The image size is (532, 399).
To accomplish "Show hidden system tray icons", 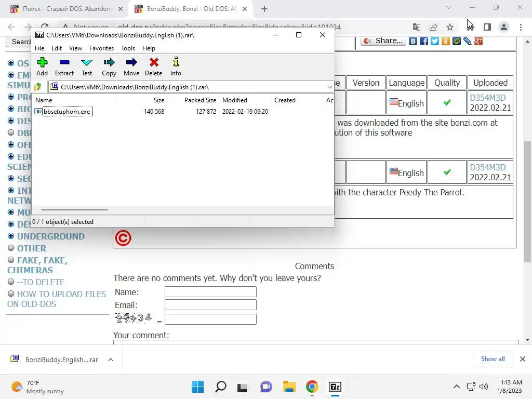I will [457, 387].
